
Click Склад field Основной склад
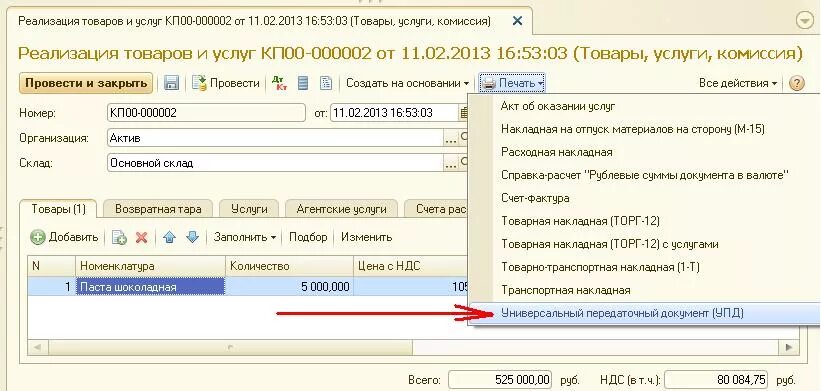275,163
